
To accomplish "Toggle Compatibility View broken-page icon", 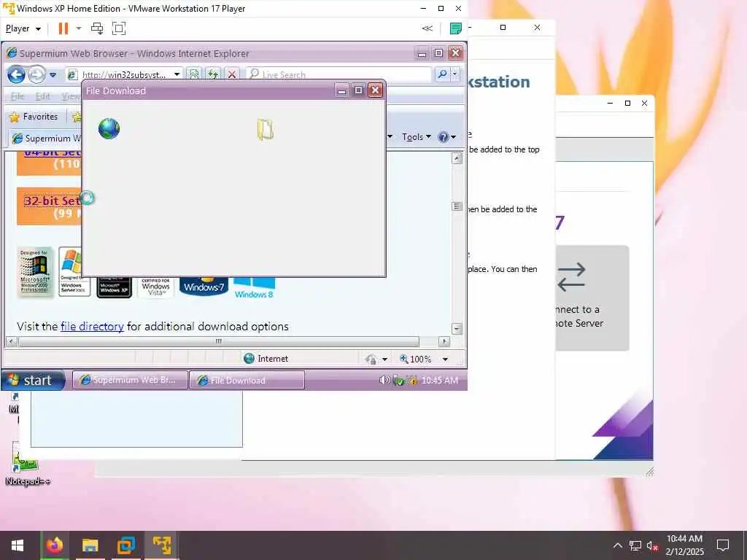I will tap(194, 75).
